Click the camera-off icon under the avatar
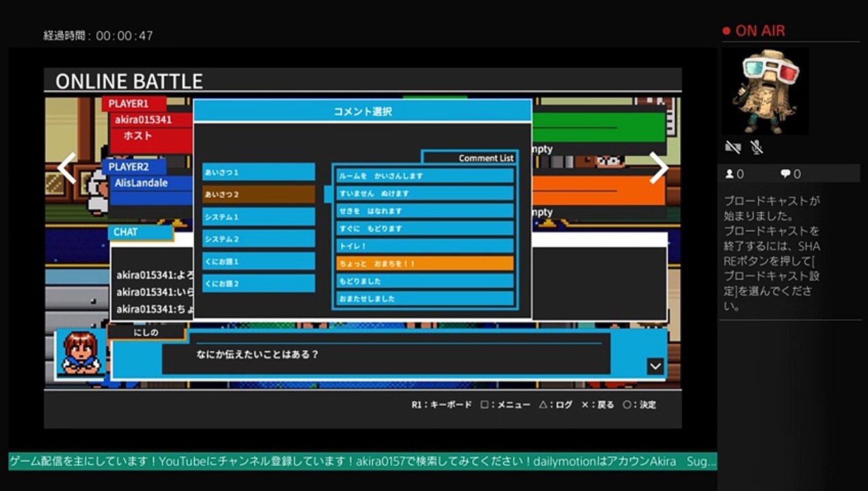 tap(733, 147)
